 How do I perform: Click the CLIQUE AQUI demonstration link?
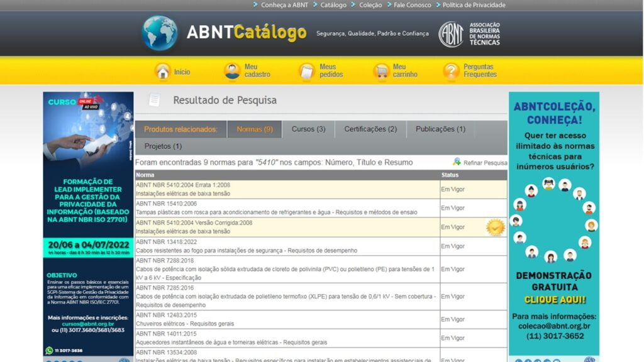[x=554, y=299]
